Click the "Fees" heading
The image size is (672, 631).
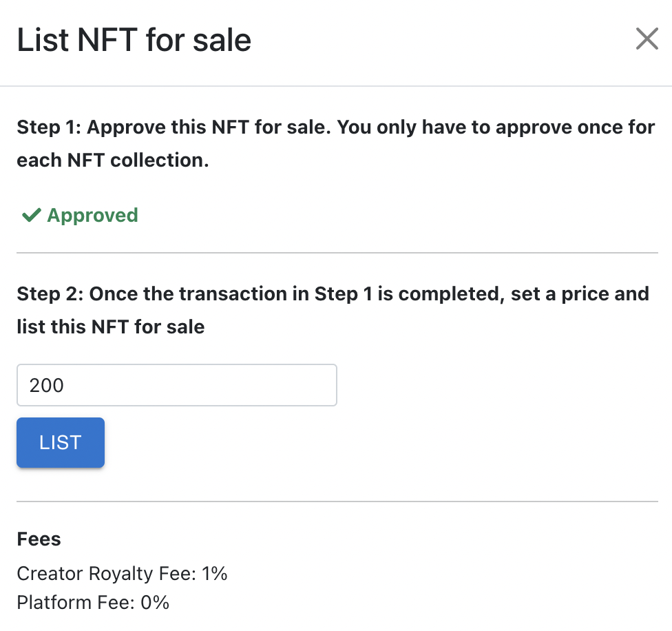point(39,539)
